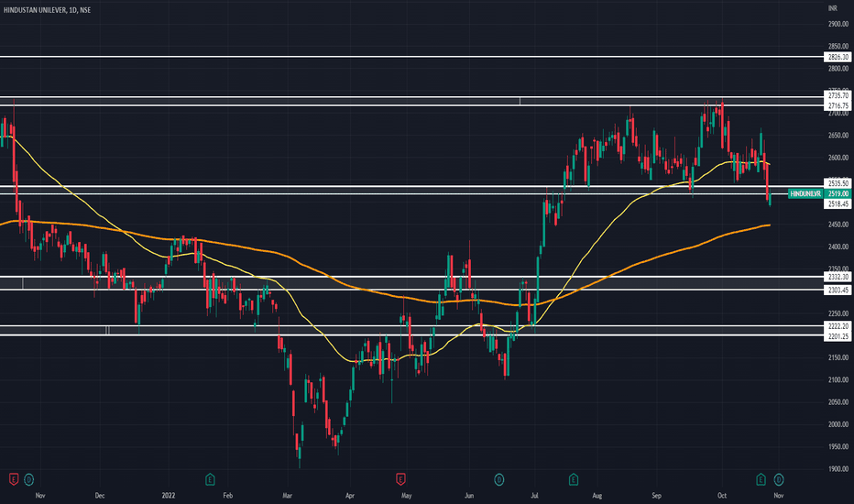The image size is (854, 504).
Task: Select the 2535.50 horizontal line label
Action: (x=838, y=183)
